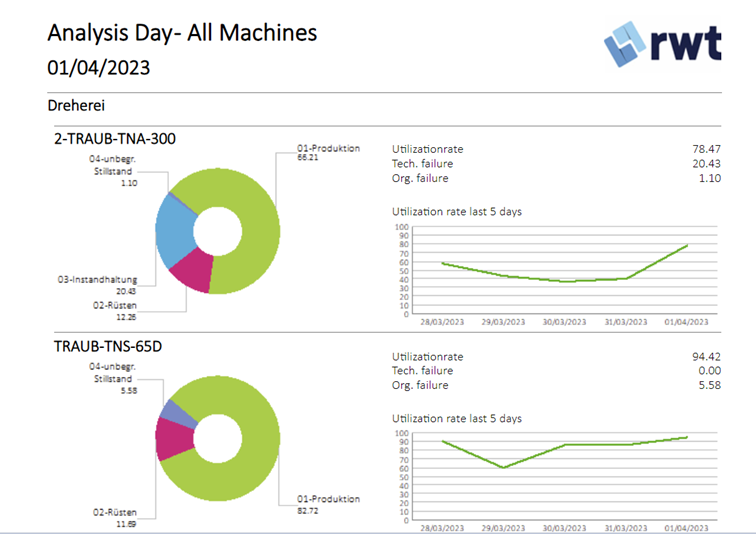
Task: Select the 2-TRAUB-TNA-300 machine heading
Action: [x=115, y=139]
